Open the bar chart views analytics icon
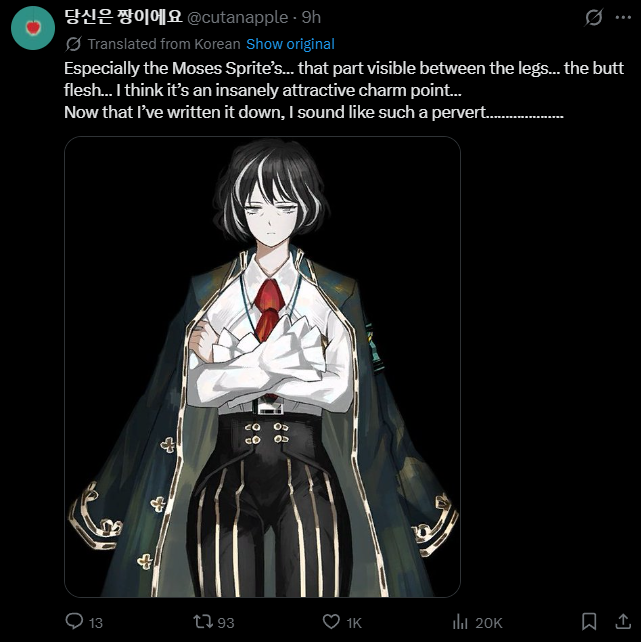This screenshot has width=641, height=642. tap(460, 622)
